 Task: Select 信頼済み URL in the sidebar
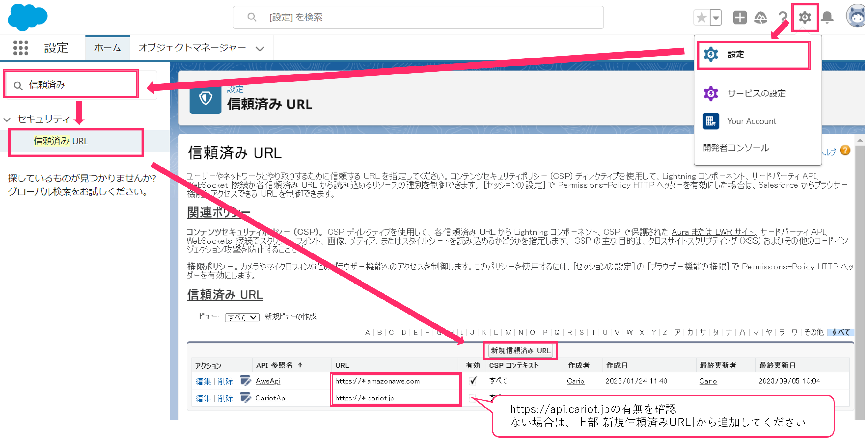click(61, 141)
